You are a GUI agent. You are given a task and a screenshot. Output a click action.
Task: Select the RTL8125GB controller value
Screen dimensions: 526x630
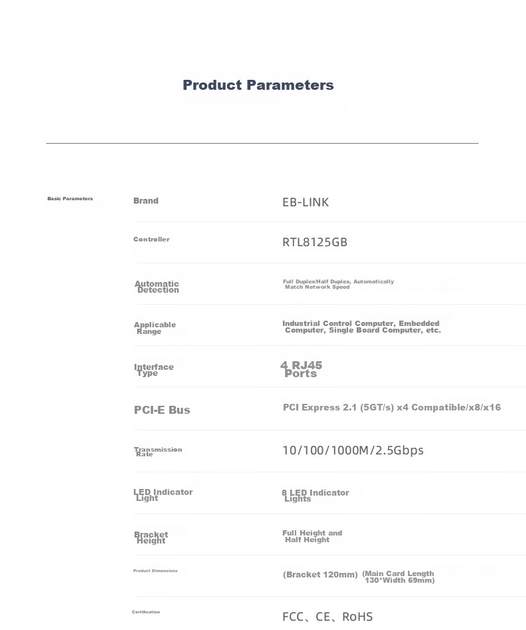315,242
